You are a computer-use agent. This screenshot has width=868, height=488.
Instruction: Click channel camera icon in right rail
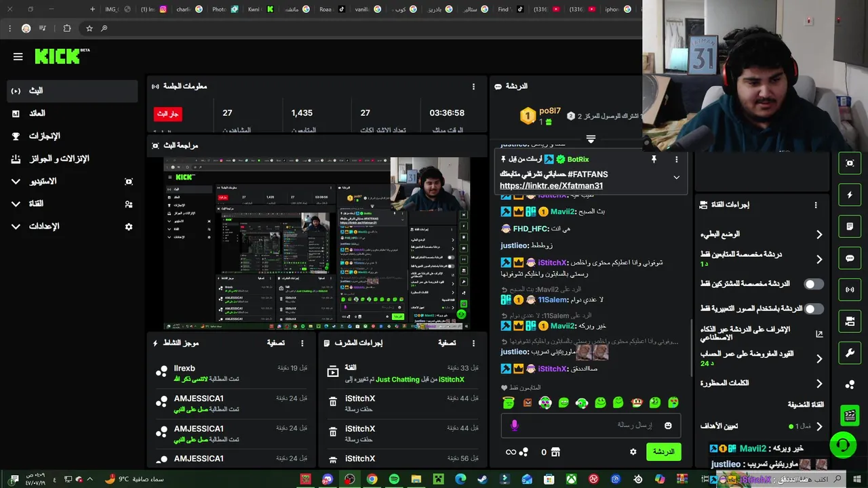tap(850, 321)
